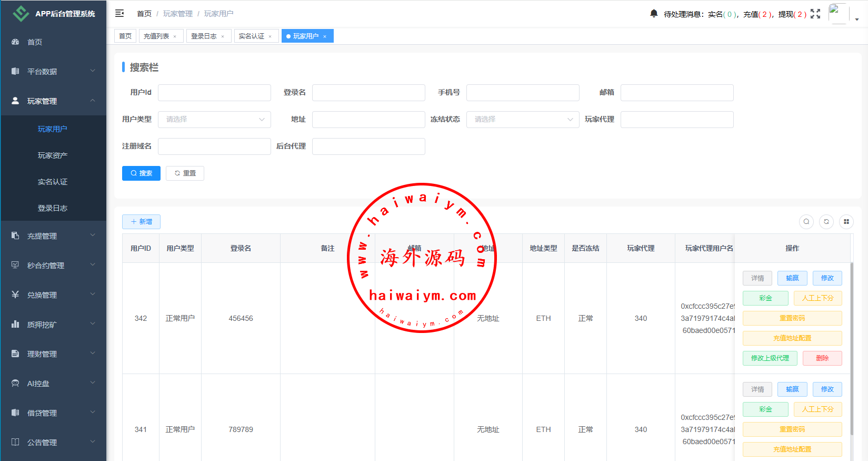Click the 质押挖矿 bar chart icon

click(x=15, y=324)
